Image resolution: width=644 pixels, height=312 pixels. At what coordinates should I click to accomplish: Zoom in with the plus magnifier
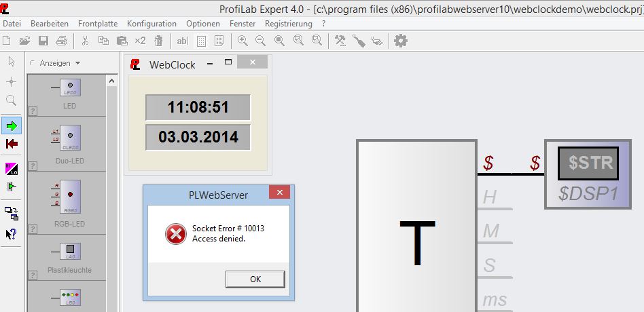coord(243,41)
